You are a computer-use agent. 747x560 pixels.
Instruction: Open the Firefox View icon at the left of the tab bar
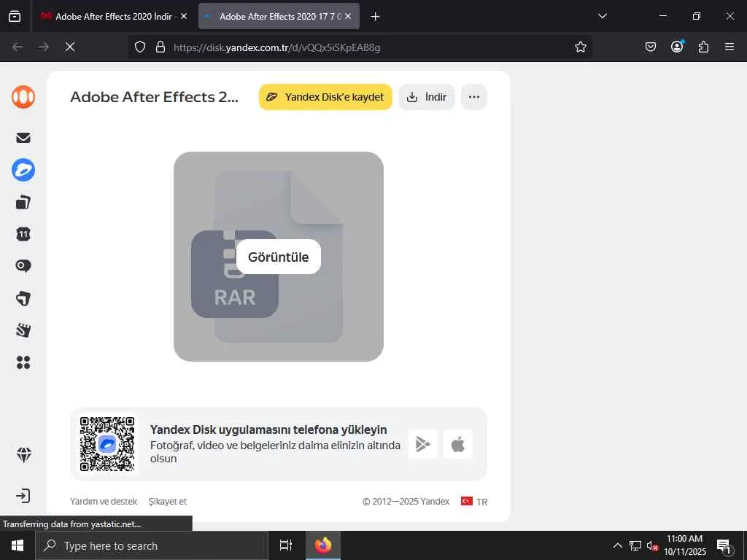click(x=15, y=16)
